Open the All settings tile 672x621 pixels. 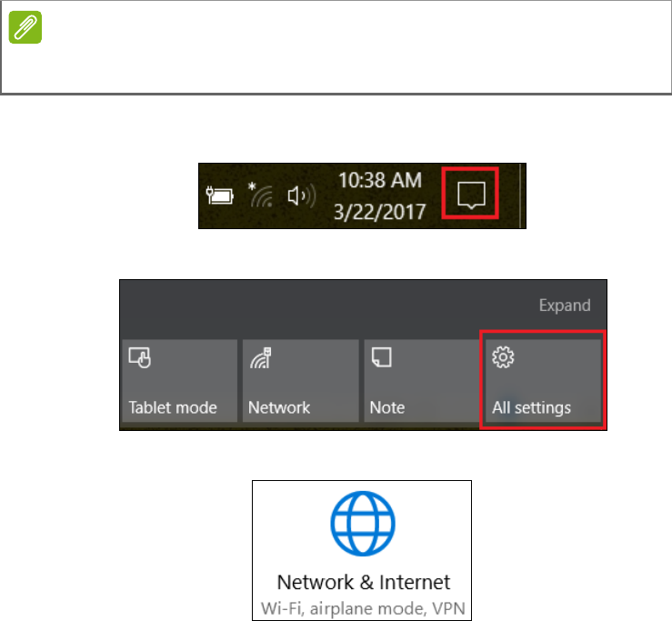543,381
